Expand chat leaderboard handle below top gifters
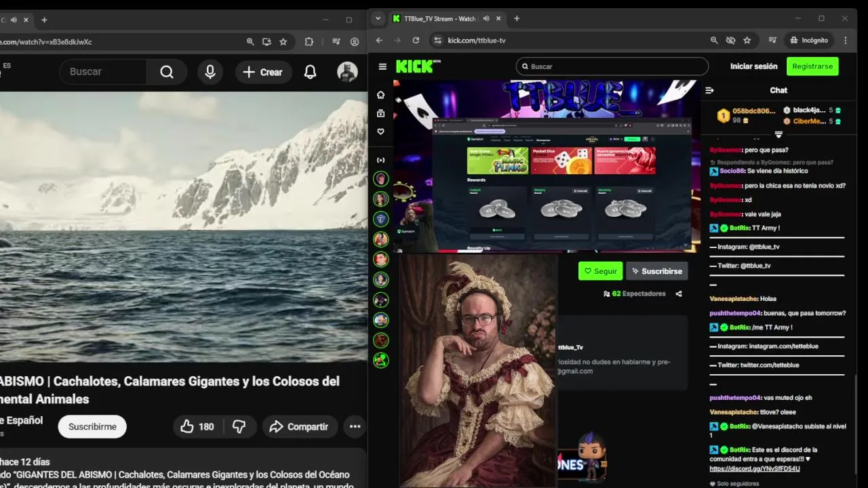Image resolution: width=868 pixels, height=488 pixels. coord(778,134)
